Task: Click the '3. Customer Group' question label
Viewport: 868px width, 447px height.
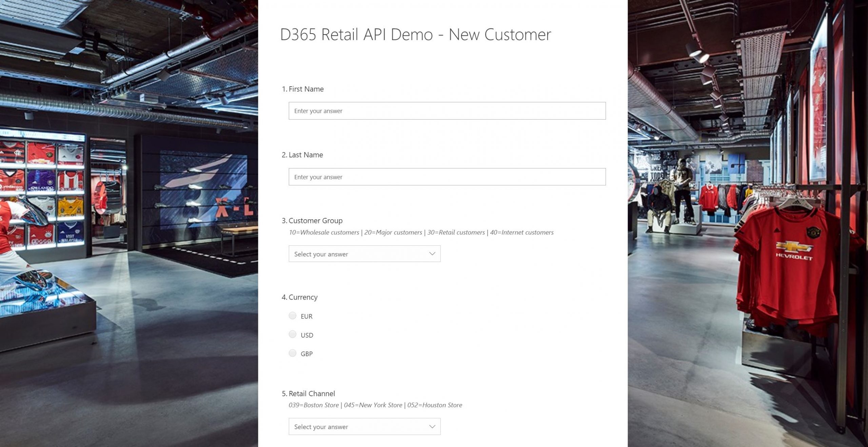Action: tap(312, 221)
